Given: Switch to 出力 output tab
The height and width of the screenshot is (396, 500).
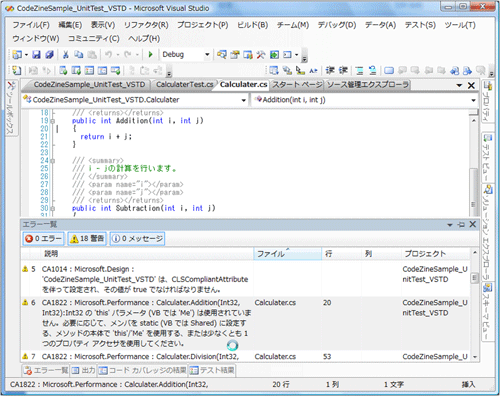Looking at the screenshot, I should click(84, 370).
